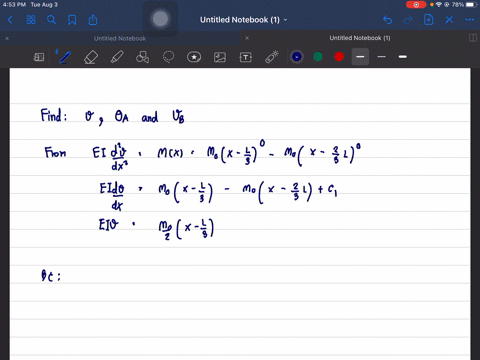Select the Pen tool
This screenshot has width=480, height=360.
[x=64, y=57]
